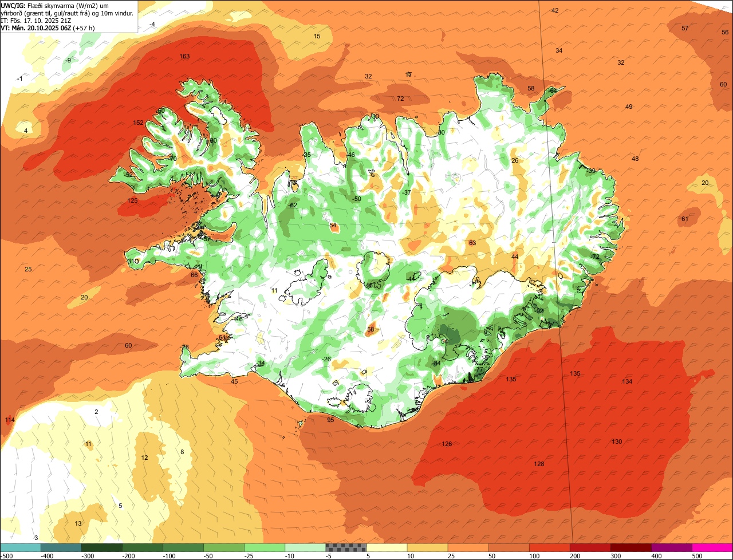The width and height of the screenshot is (733, 560).
Task: Click the map value 8 in southwest yellow zone
Action: (182, 452)
